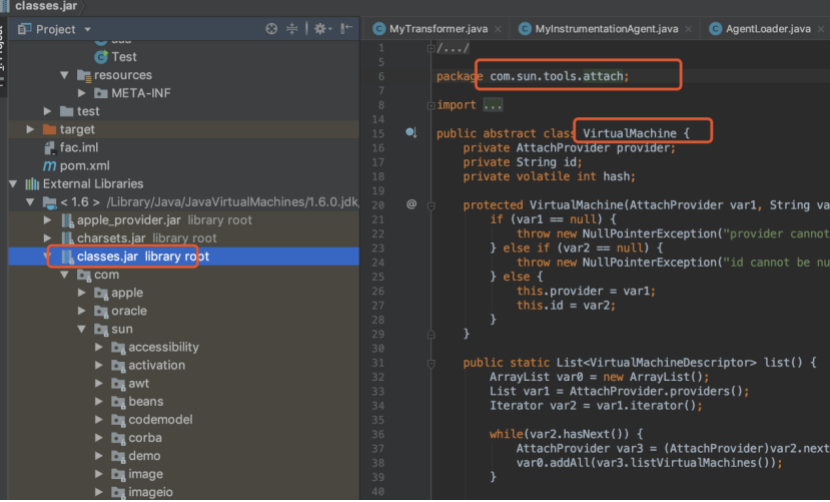
Task: Click the hide Project panel icon
Action: (x=346, y=29)
